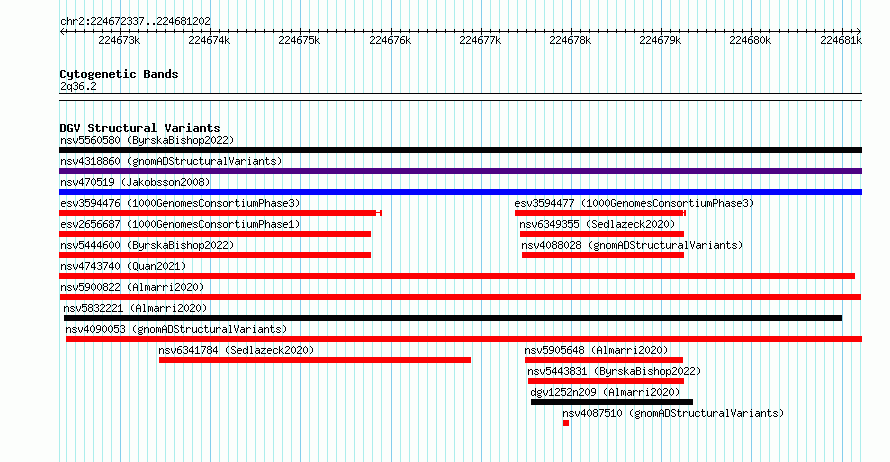Click the DGV Structural Variants track title
This screenshot has height=462, width=890.
coord(140,128)
